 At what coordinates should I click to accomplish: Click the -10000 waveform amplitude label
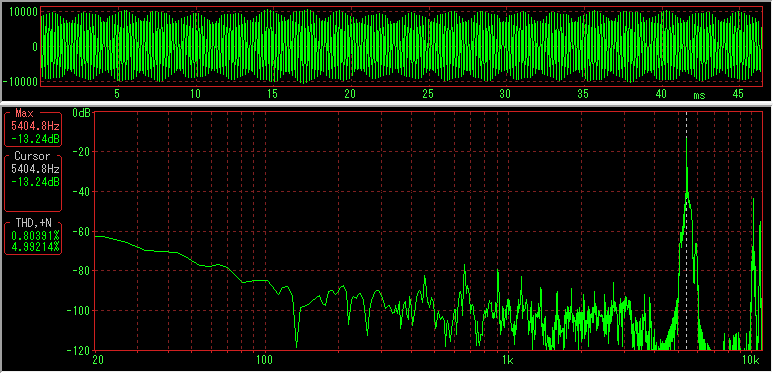click(19, 81)
